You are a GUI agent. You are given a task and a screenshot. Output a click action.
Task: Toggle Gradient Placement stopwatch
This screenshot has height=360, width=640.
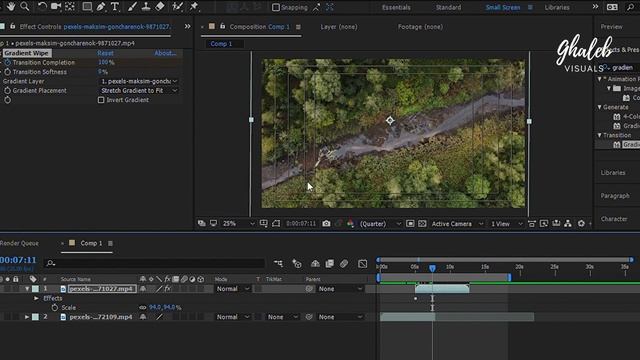click(7, 91)
